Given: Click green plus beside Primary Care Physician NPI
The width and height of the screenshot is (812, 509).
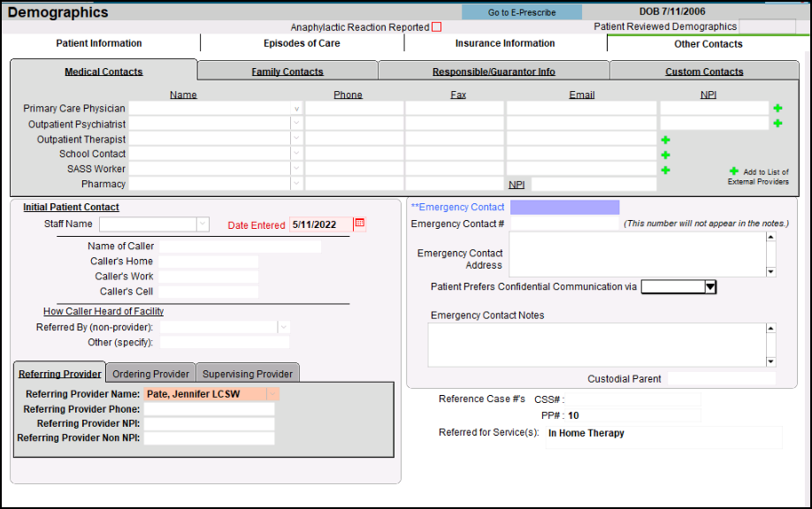Looking at the screenshot, I should point(778,109).
